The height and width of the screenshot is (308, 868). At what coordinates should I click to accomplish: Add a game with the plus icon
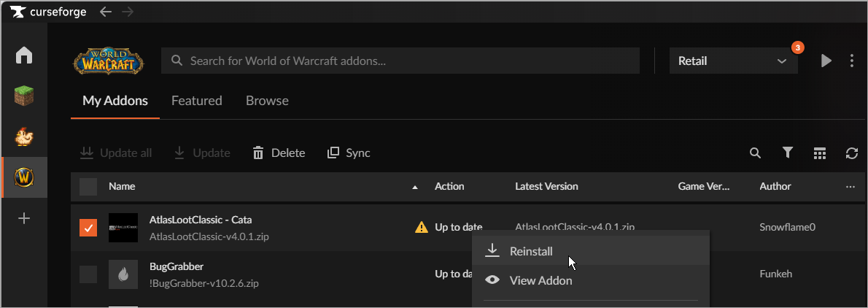24,218
